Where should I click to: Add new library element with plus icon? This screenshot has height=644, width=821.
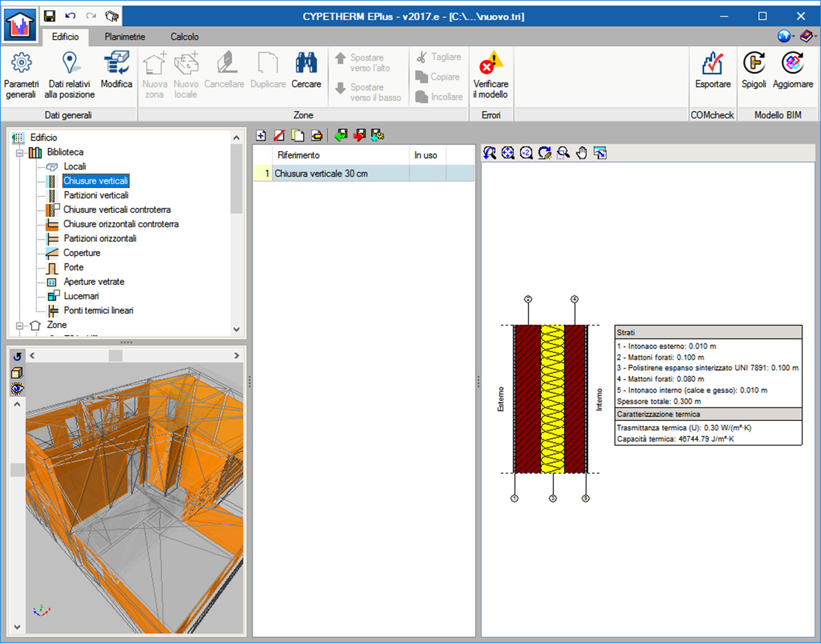tap(261, 135)
